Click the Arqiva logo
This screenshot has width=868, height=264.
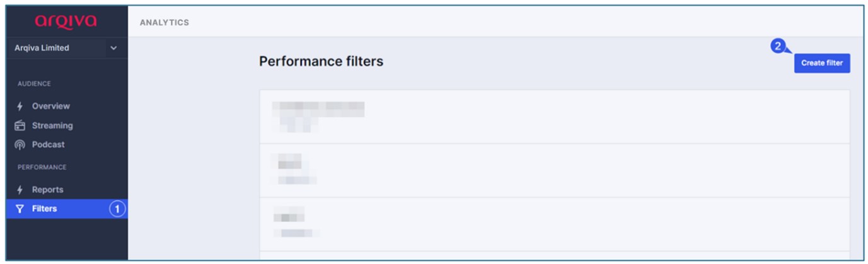point(66,22)
